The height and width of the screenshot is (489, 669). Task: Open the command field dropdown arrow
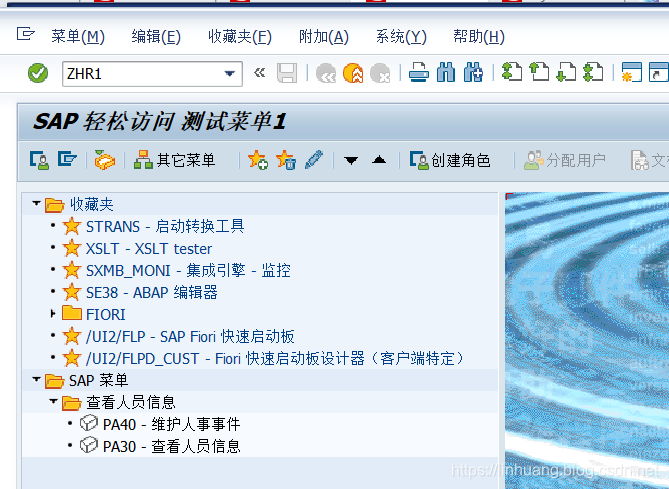click(230, 73)
